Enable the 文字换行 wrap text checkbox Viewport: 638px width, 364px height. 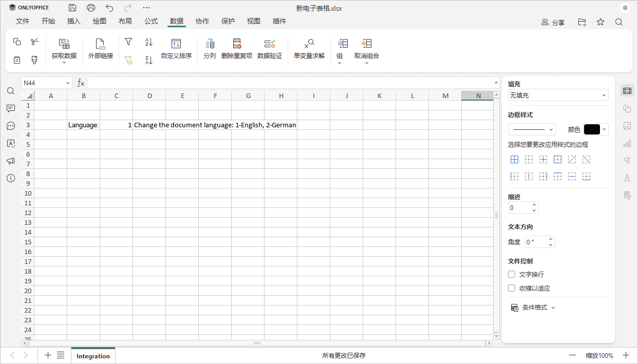pos(512,274)
